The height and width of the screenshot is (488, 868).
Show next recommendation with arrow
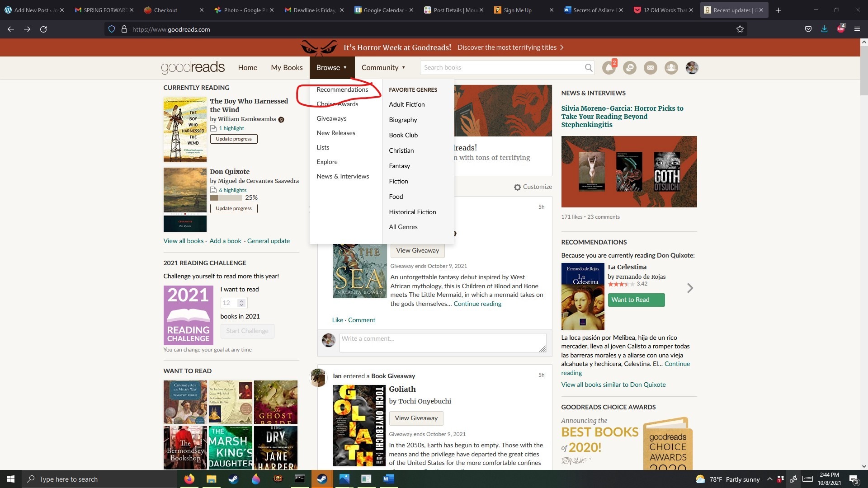tap(690, 288)
